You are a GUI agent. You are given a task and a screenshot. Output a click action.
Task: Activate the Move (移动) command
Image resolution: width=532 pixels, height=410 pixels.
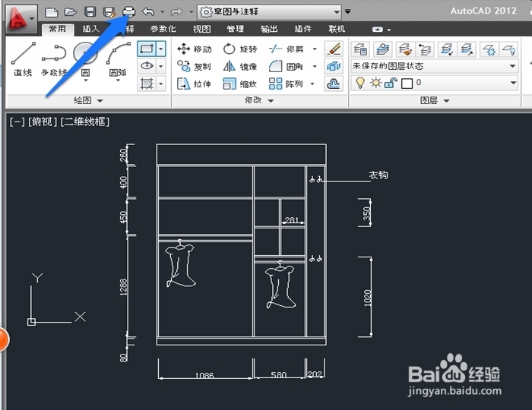(195, 49)
